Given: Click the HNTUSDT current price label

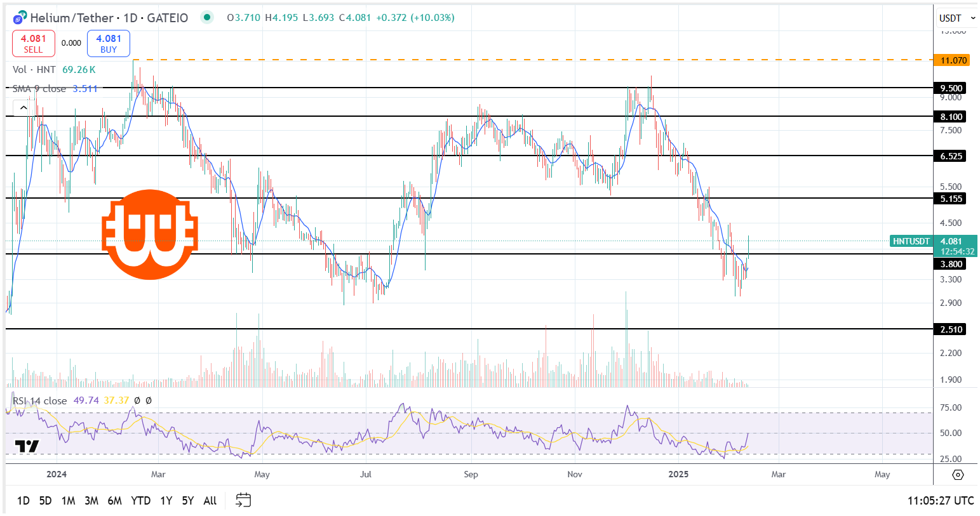Looking at the screenshot, I should 911,241.
